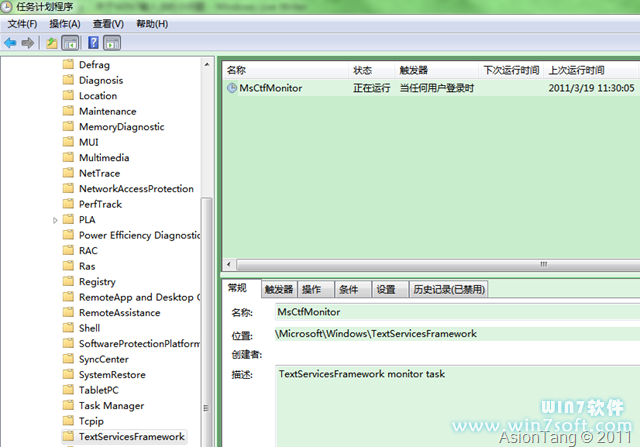Screen dimensions: 640x447
Task: Select the Tcpip tree folder
Action: 91,421
